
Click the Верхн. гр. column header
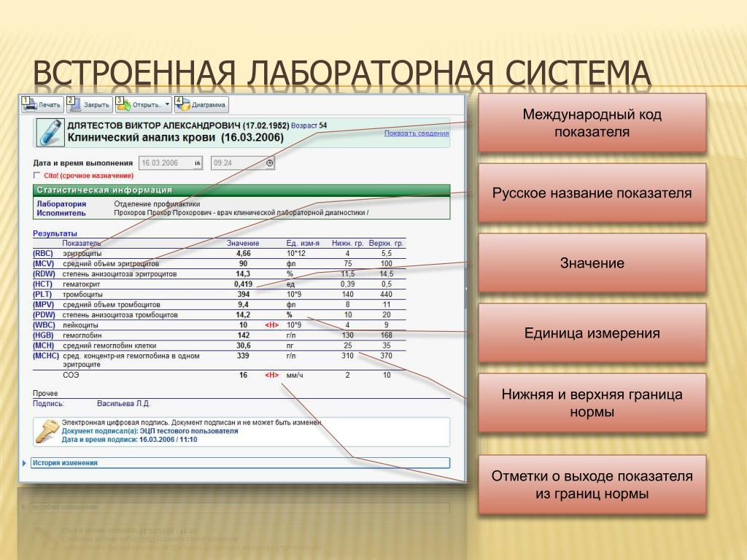(x=386, y=244)
